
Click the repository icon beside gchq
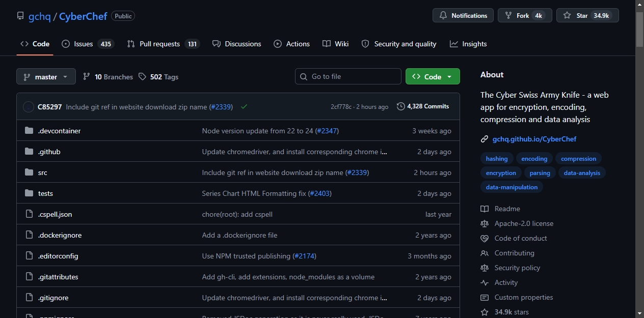(20, 16)
